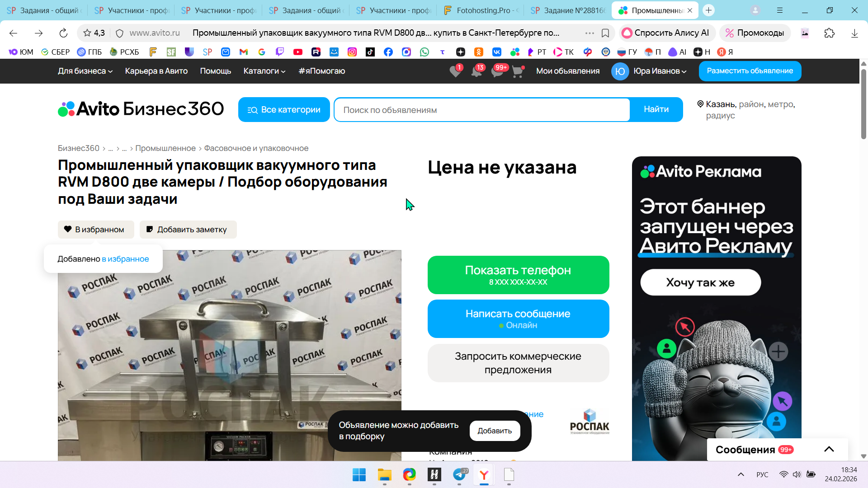Open the shopping cart icon
The width and height of the screenshot is (868, 488).
[518, 71]
